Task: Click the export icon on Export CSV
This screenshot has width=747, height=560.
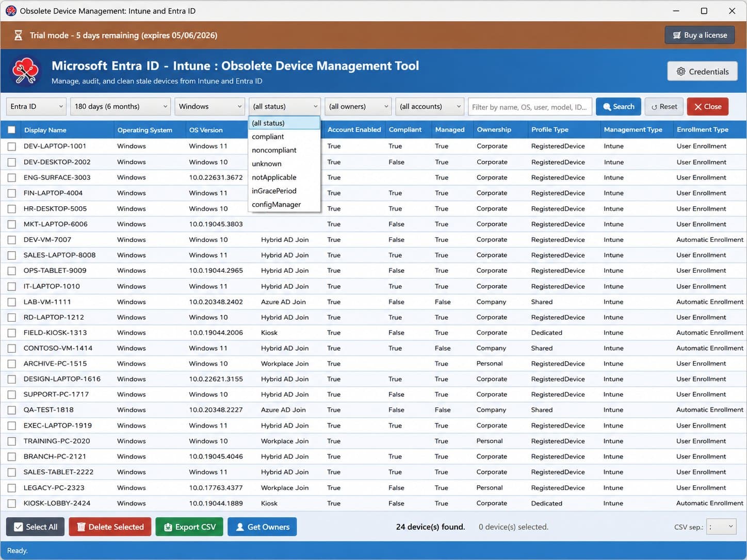Action: point(168,527)
